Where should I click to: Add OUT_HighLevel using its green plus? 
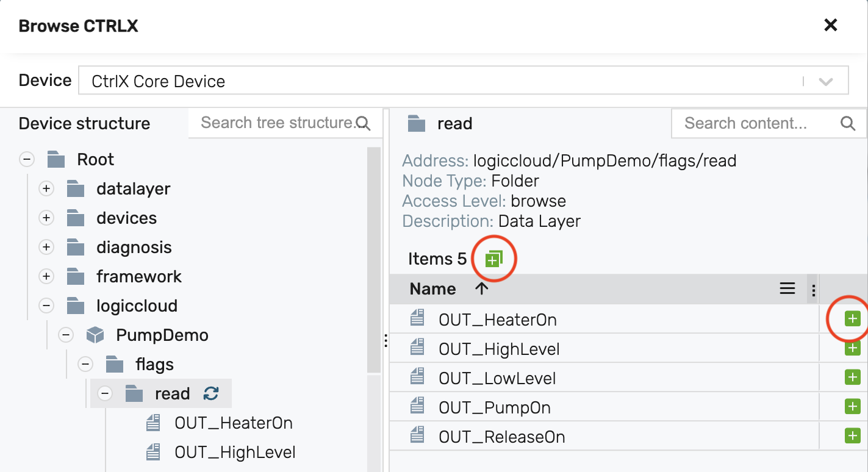(x=852, y=348)
